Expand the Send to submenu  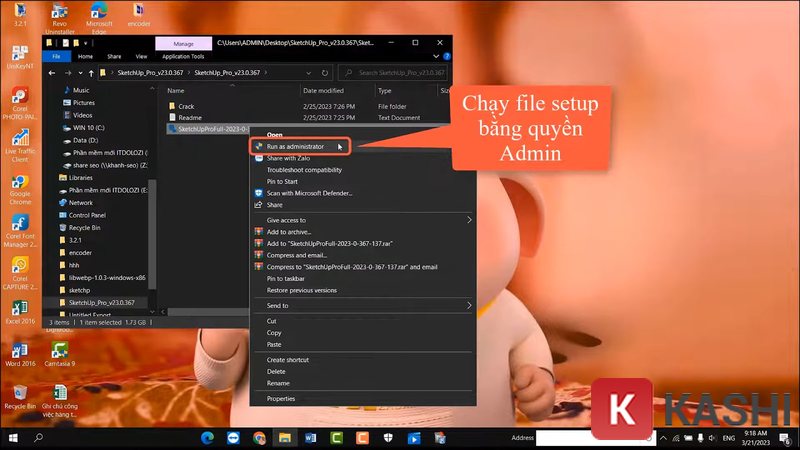pyautogui.click(x=363, y=305)
